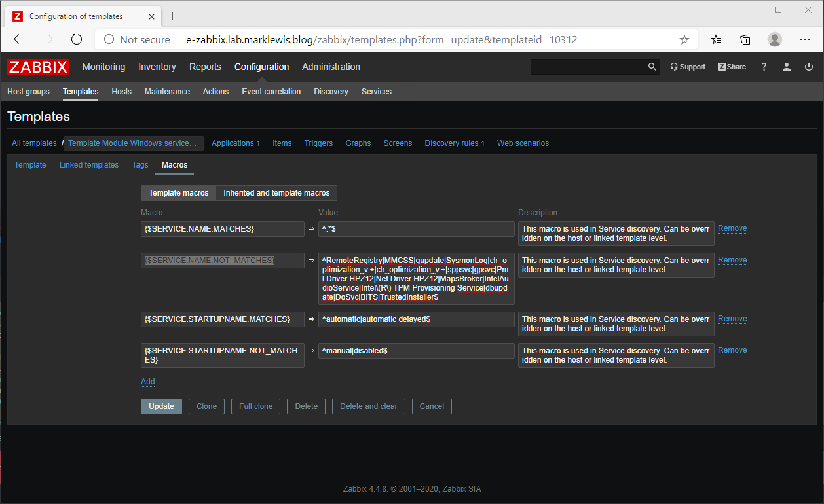Open Zabbix help question mark icon
The height and width of the screenshot is (504, 824).
coord(764,67)
